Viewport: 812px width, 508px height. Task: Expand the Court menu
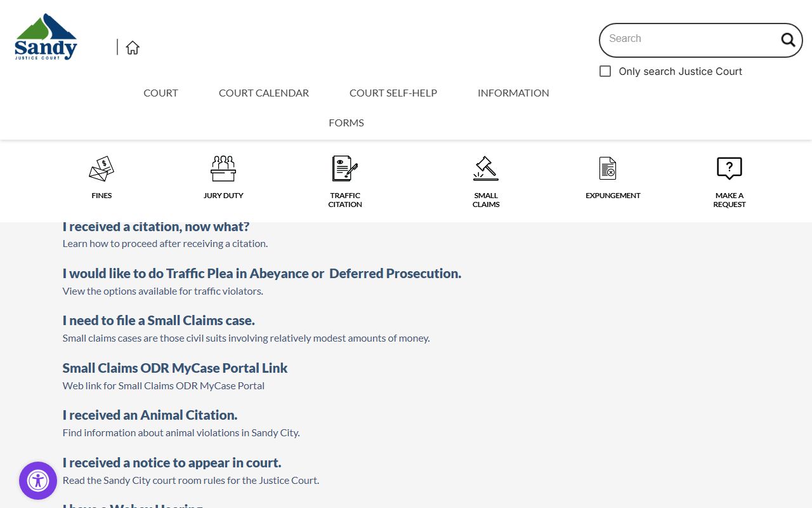pos(160,93)
